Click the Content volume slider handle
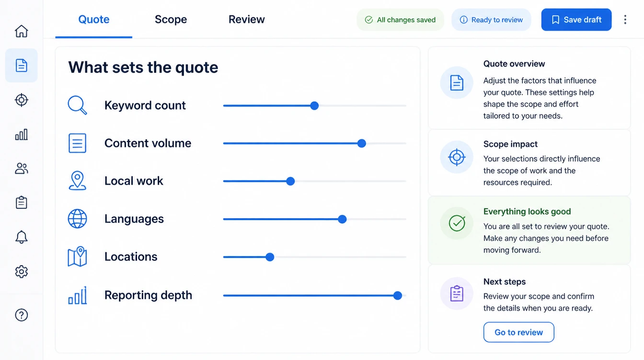 pyautogui.click(x=362, y=144)
